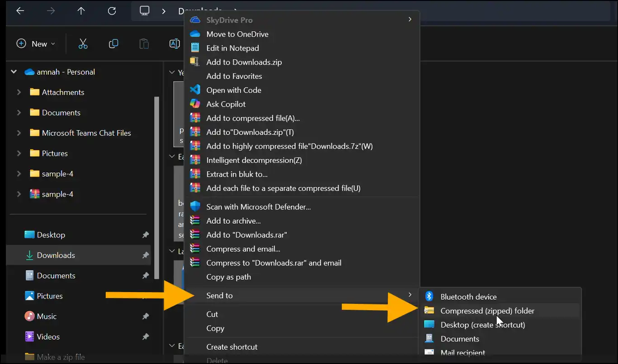
Task: Open the SkyDrive Pro submenu
Action: [302, 20]
